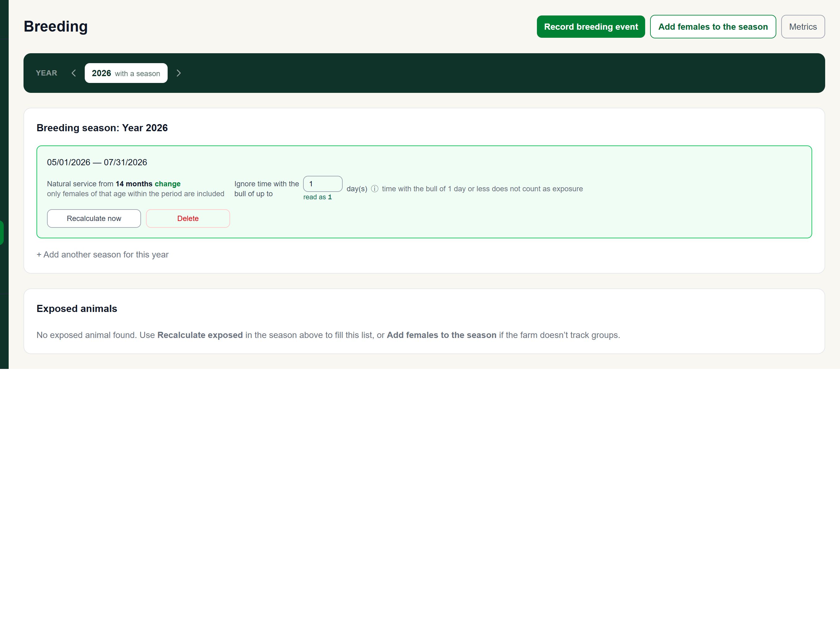
Task: Select the 2026 with a season year chip
Action: 126,73
